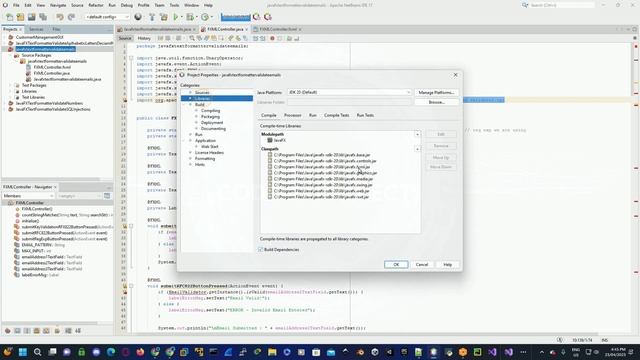Click the Browse button
The image size is (640, 360).
436,102
